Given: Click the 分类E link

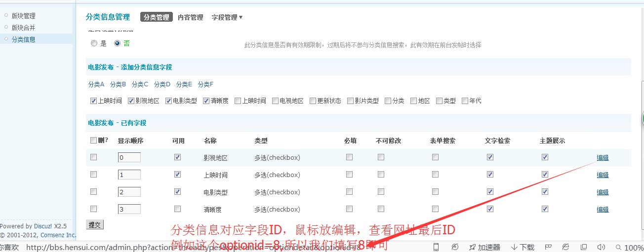Looking at the screenshot, I should [x=184, y=84].
